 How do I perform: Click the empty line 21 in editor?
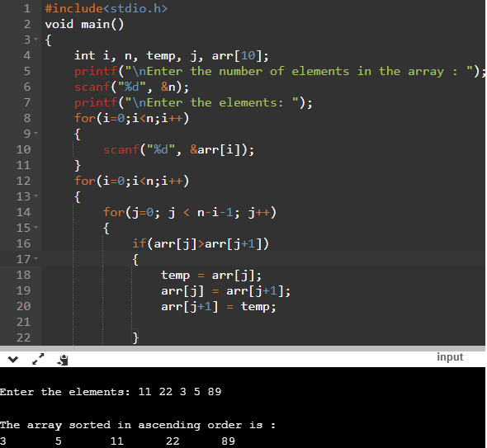point(263,322)
